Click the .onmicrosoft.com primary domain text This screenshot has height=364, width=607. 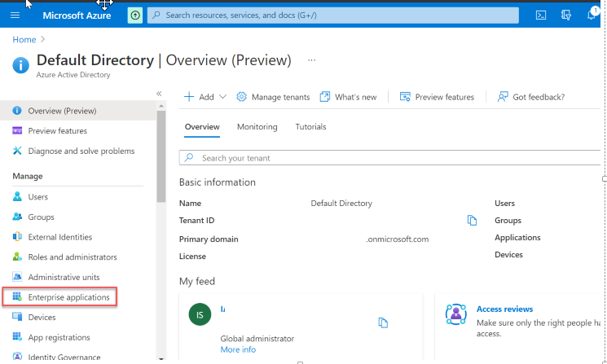397,239
